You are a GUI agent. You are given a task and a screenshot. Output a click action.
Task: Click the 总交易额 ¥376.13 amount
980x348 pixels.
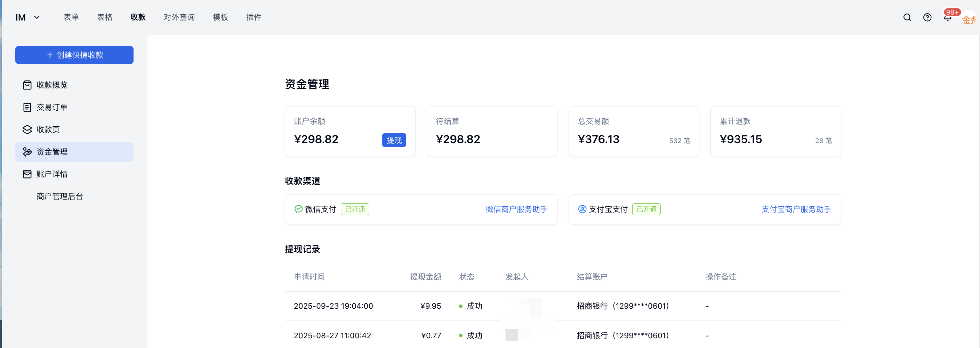point(599,139)
